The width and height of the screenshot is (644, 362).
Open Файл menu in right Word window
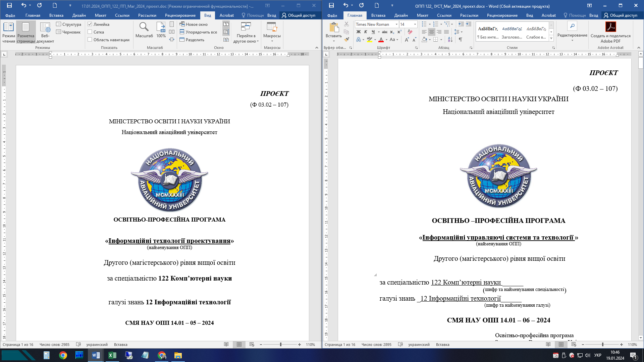click(332, 15)
